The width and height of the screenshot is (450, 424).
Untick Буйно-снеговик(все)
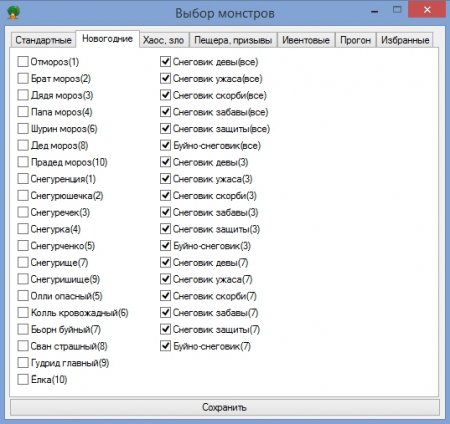coord(165,145)
